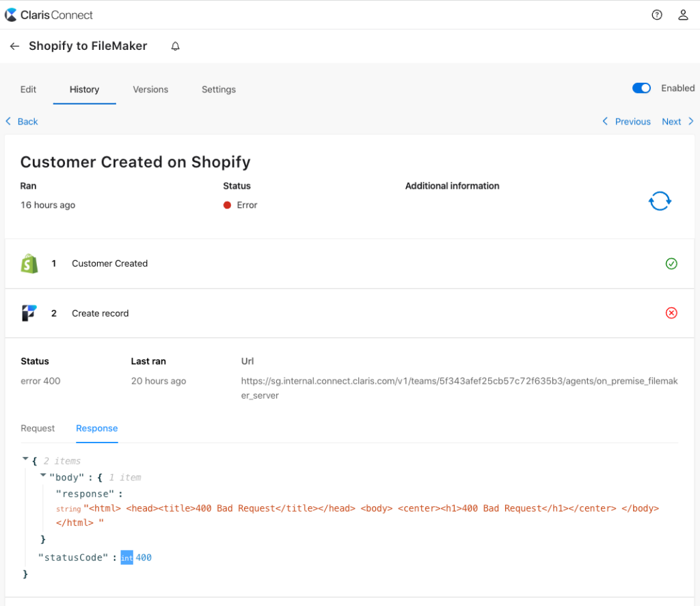Switch to the Request tab
This screenshot has width=700, height=606.
38,428
